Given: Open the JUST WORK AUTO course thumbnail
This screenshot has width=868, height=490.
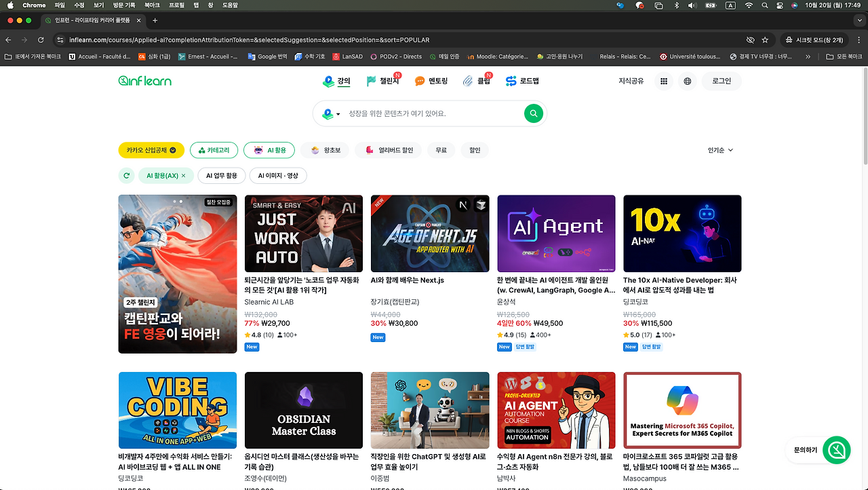Looking at the screenshot, I should coord(304,234).
